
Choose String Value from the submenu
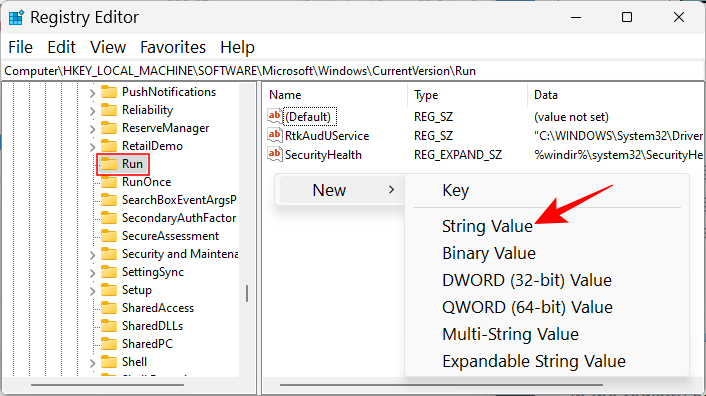point(487,226)
